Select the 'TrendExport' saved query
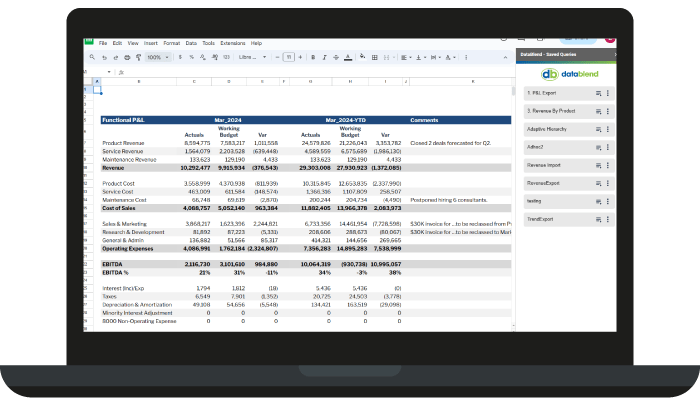This screenshot has width=700, height=400. coord(569,220)
